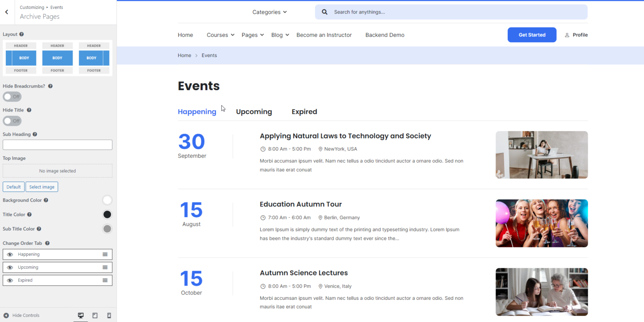Click inside the Sub Heading input field
This screenshot has height=322, width=644.
tap(57, 145)
